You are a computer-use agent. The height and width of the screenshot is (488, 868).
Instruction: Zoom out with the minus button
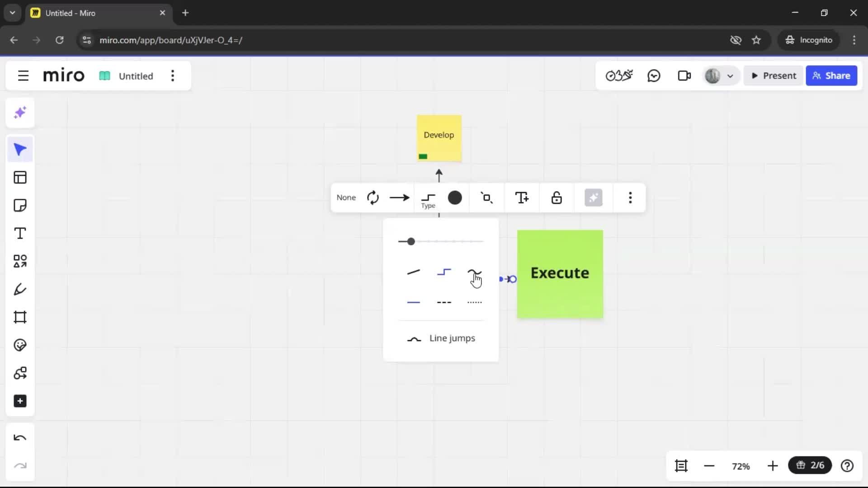pyautogui.click(x=709, y=466)
